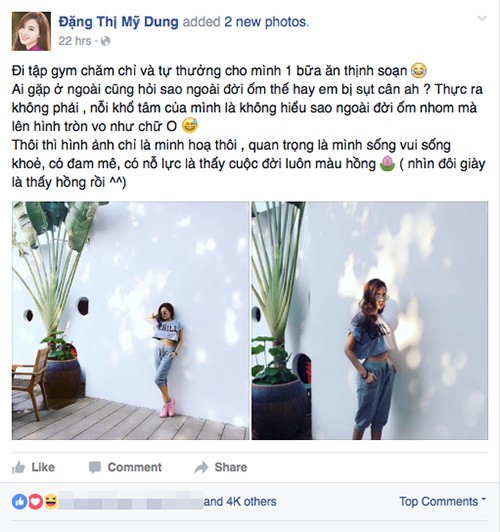Open the '2 new photos' link
This screenshot has width=500, height=532.
pos(266,22)
